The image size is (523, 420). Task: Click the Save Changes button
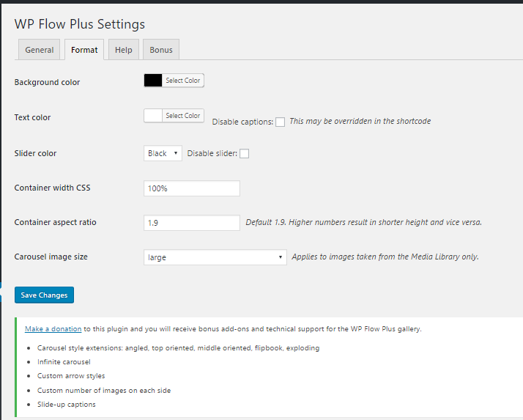click(x=45, y=295)
